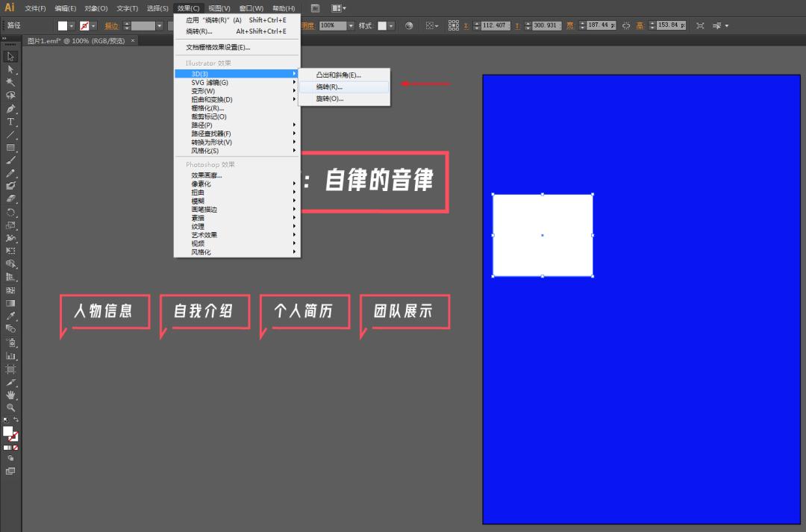Open the opacity percentage dropdown
The height and width of the screenshot is (532, 806).
click(351, 25)
